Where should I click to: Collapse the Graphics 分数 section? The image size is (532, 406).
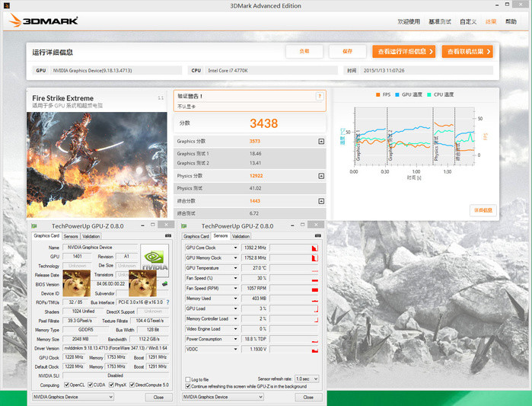321,142
